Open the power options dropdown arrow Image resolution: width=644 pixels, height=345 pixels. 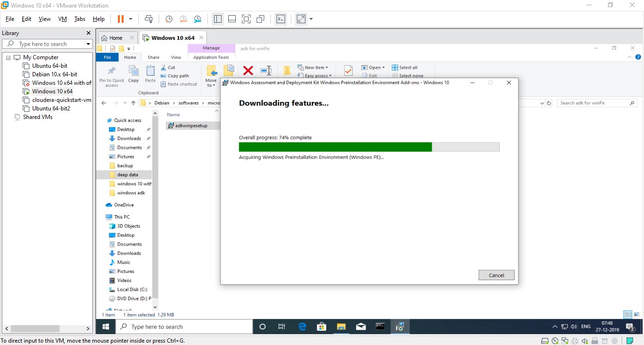click(131, 19)
